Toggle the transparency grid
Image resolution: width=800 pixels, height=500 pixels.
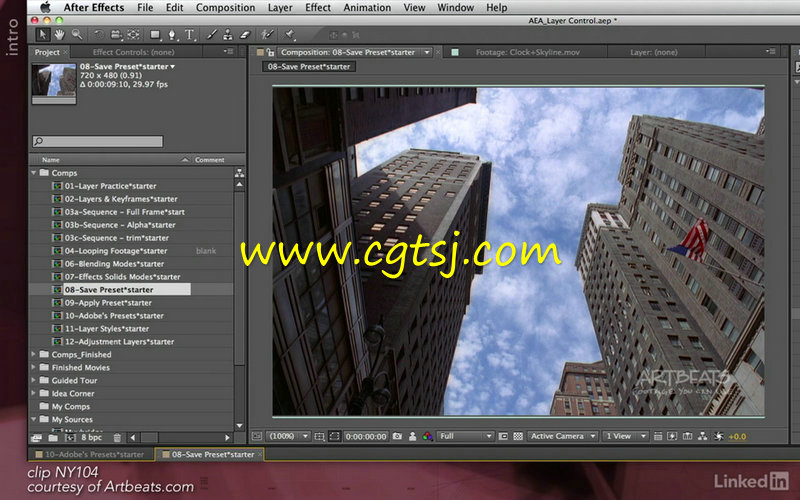point(518,436)
